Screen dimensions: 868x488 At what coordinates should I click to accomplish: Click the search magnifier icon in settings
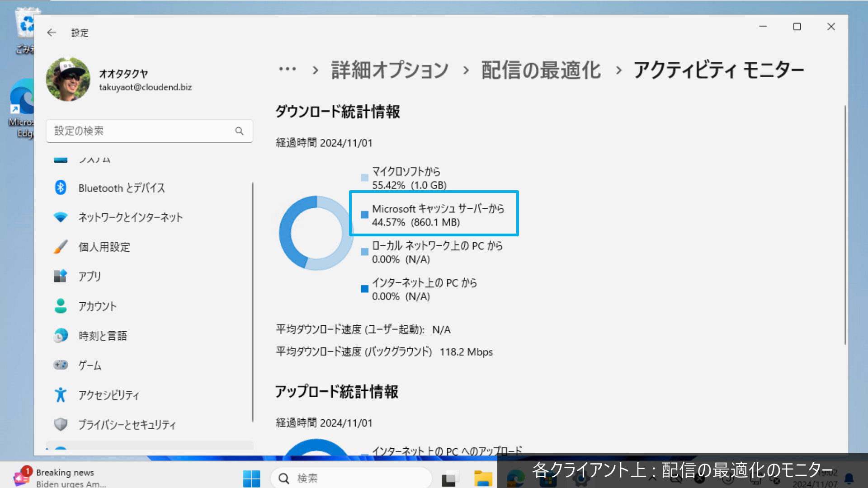pyautogui.click(x=239, y=131)
